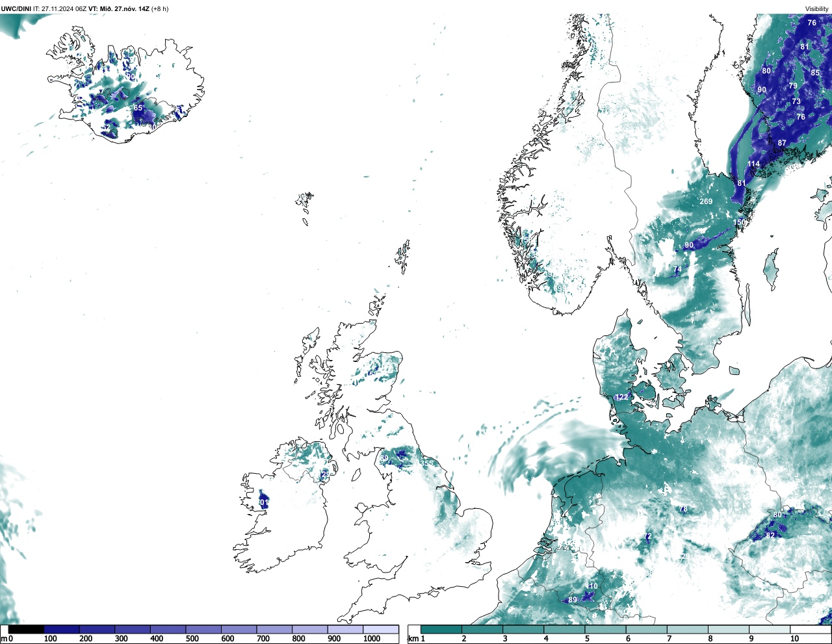Viewport: 832px width, 644px height.
Task: Select the 500–600 m purple legend swatch
Action: pos(203,629)
